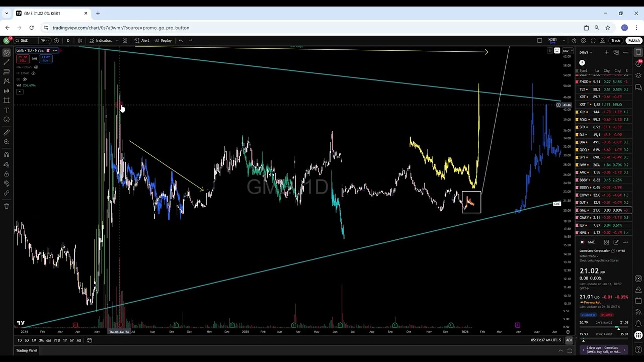This screenshot has height=362, width=644.
Task: Open the Trading Panel tab
Action: [x=26, y=350]
